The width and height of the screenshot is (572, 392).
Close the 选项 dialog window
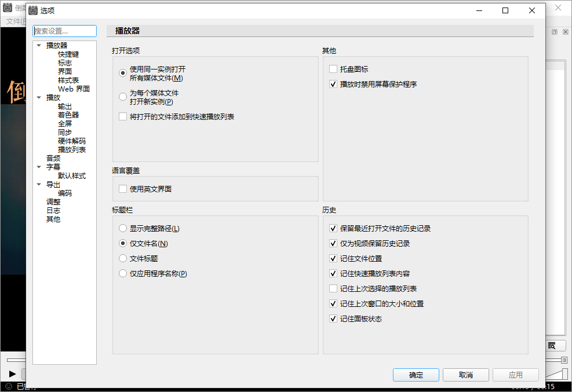[x=532, y=10]
